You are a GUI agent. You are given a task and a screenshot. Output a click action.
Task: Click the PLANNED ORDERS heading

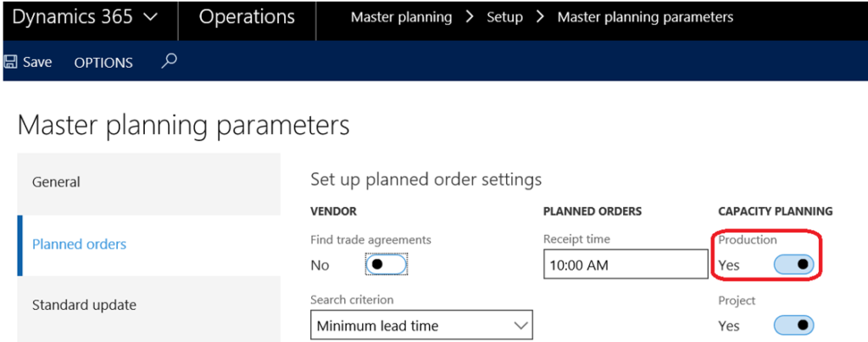click(x=593, y=211)
